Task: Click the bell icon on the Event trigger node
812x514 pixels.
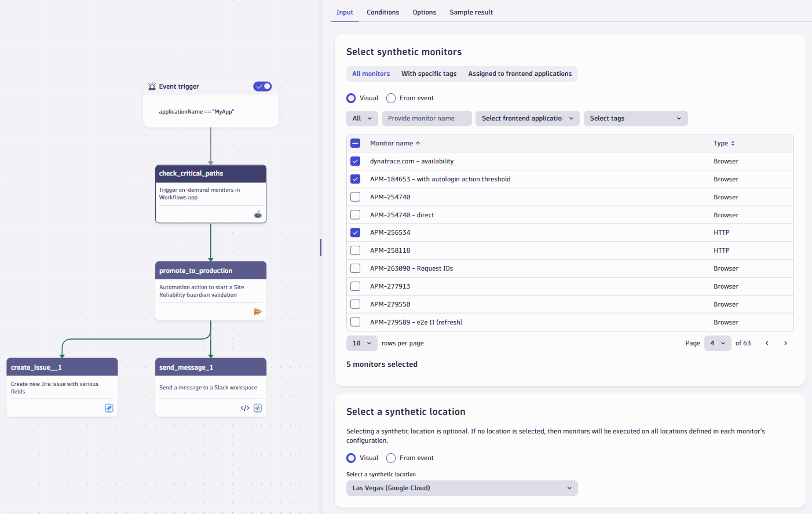Action: click(151, 86)
